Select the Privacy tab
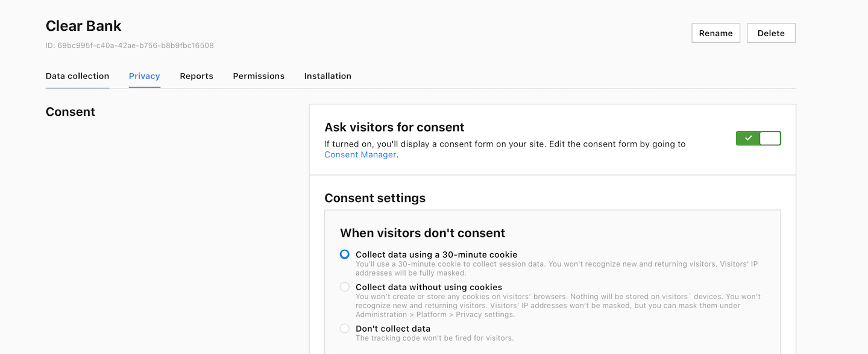868x354 pixels. point(145,76)
